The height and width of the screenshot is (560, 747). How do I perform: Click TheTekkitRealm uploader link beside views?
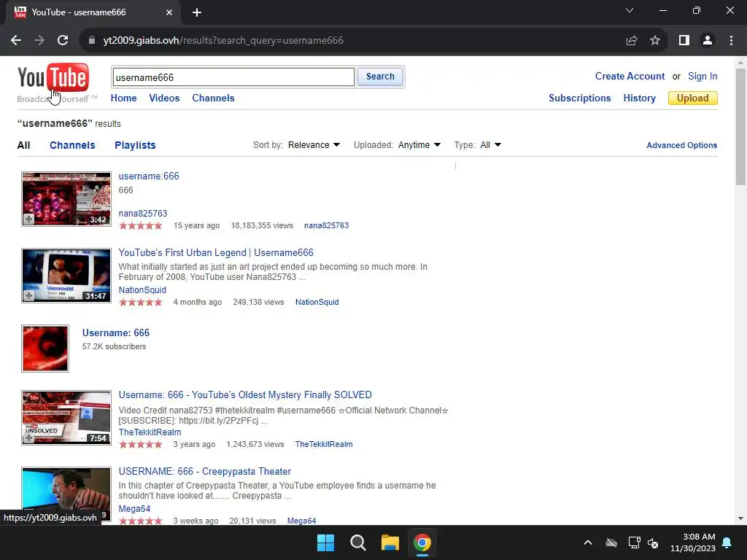tap(324, 444)
